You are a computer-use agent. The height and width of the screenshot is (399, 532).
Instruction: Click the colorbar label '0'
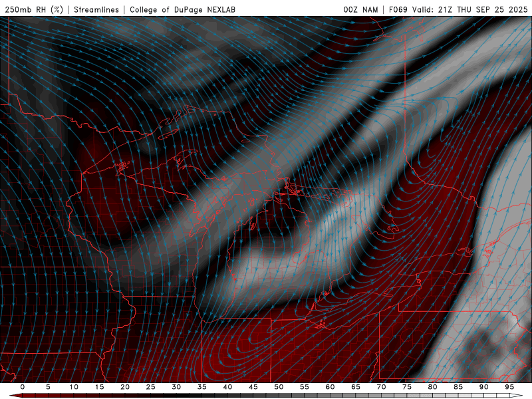(23, 387)
